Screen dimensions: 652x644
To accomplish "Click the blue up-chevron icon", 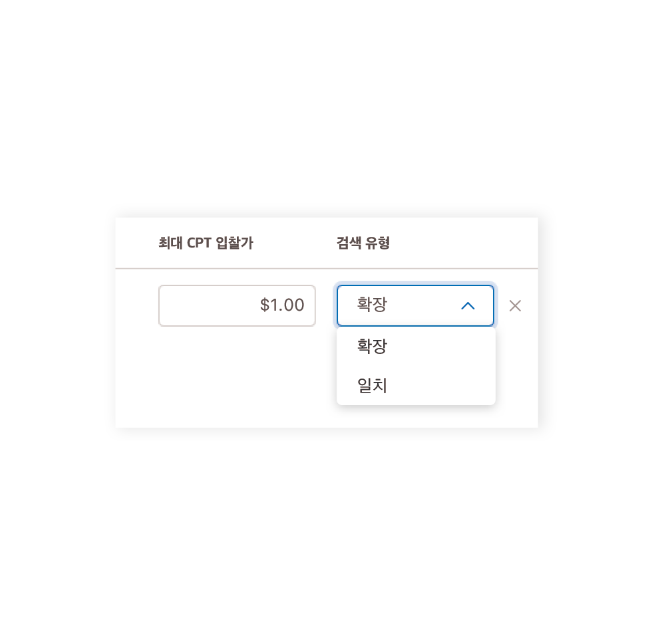I will click(x=468, y=306).
